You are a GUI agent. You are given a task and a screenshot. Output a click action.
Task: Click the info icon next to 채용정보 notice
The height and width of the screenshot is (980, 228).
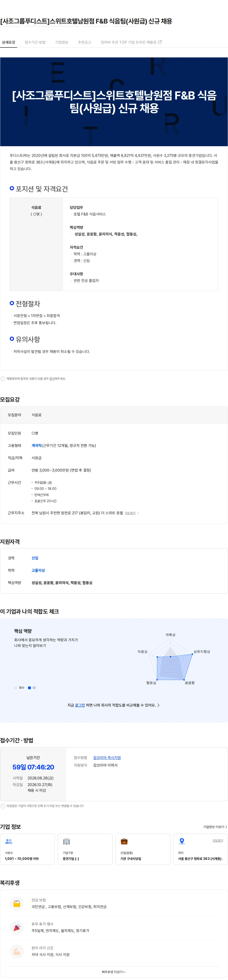[3, 379]
